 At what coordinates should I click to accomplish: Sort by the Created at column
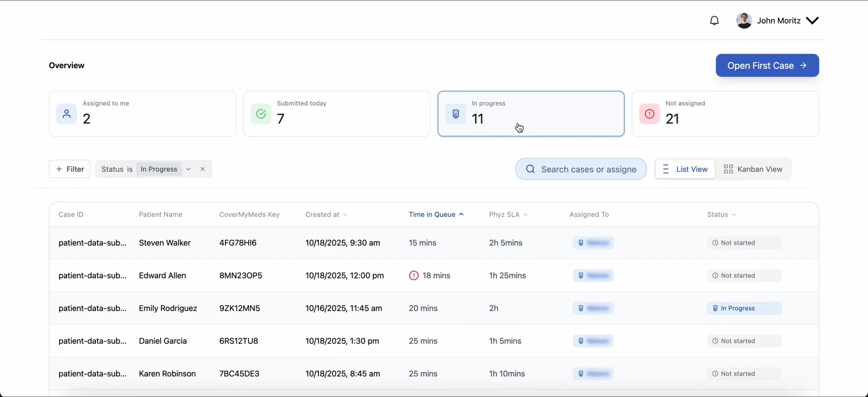point(326,214)
